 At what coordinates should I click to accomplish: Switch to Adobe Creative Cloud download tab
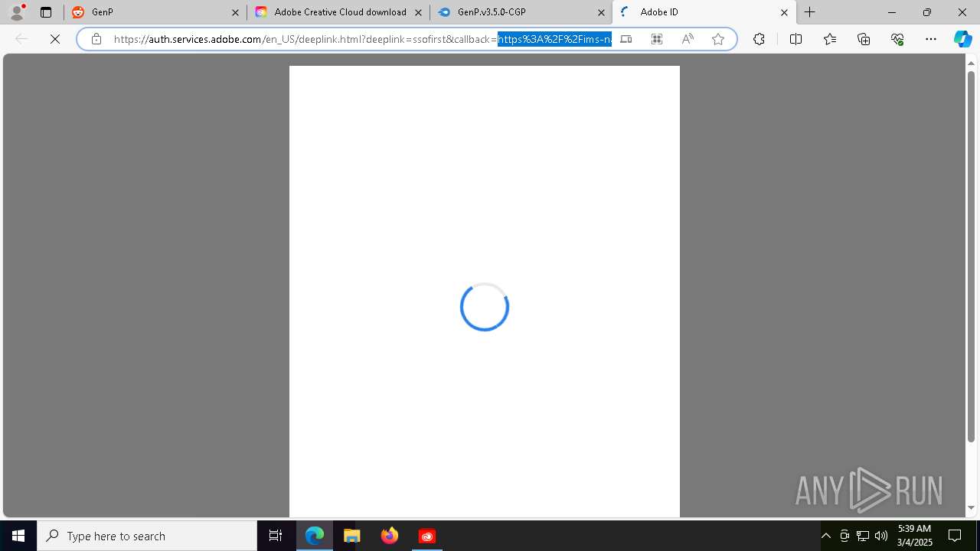tap(338, 12)
